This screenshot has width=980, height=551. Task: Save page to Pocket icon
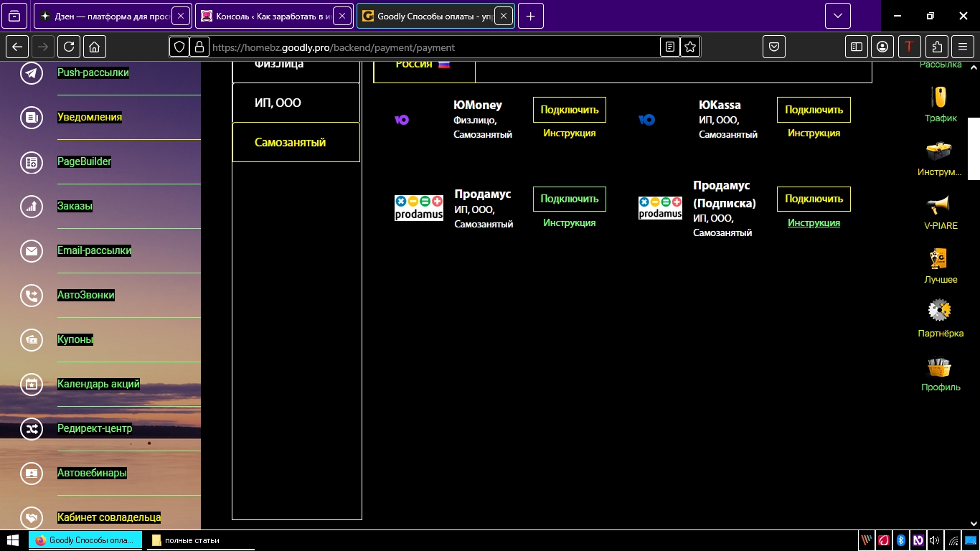tap(774, 47)
